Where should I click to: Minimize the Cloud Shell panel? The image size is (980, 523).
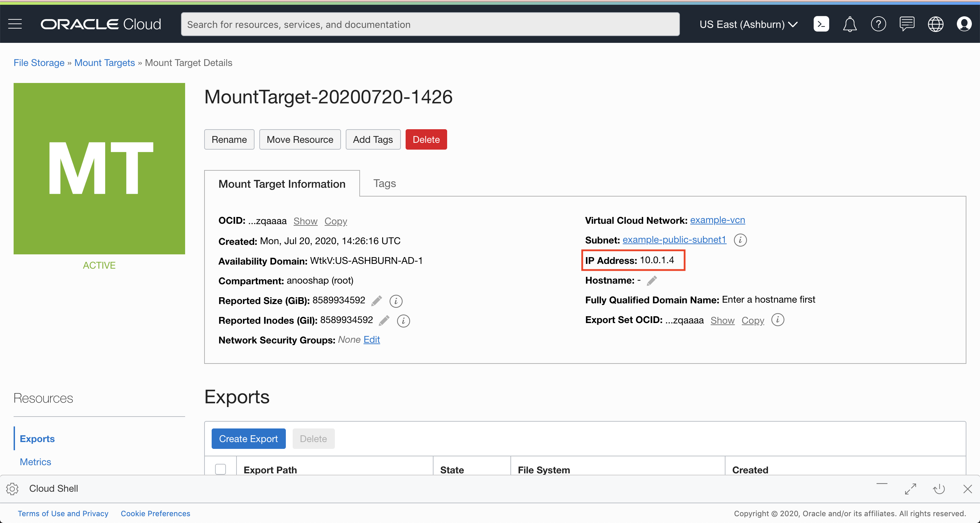881,484
